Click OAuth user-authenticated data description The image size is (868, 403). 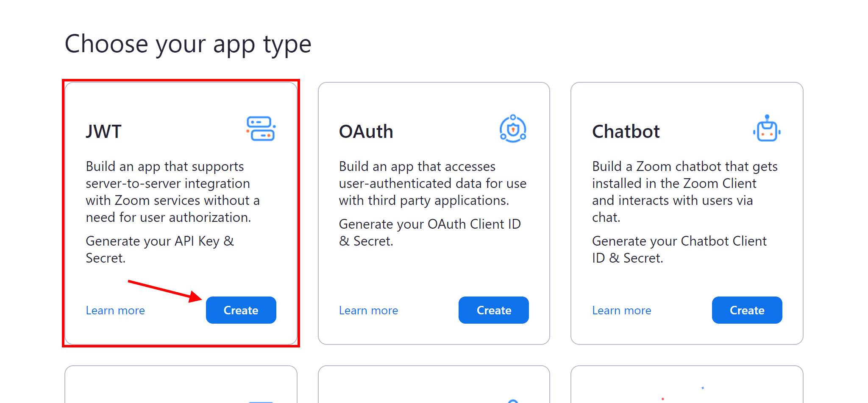click(432, 183)
